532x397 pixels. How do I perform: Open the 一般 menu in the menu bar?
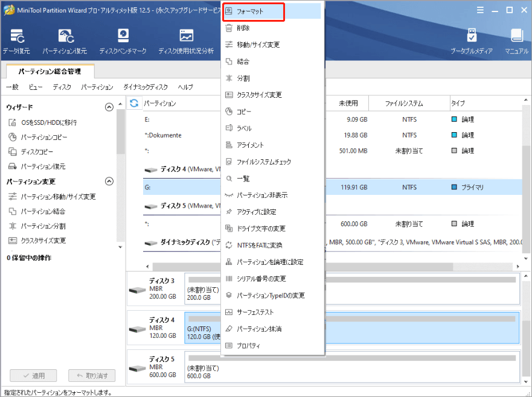(12, 87)
